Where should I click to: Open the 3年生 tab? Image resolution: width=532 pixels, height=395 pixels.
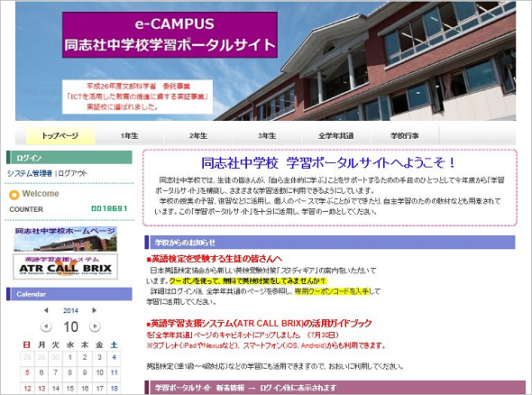(x=267, y=136)
